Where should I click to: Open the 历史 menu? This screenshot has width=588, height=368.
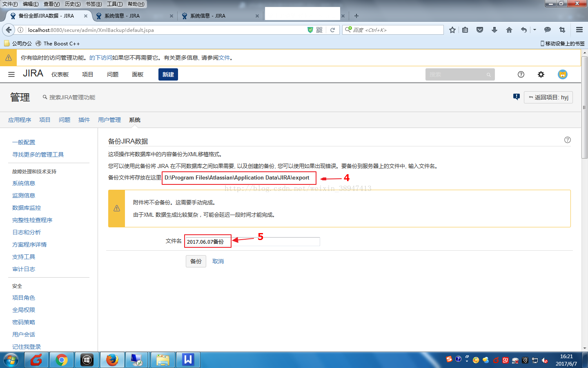[x=73, y=4]
